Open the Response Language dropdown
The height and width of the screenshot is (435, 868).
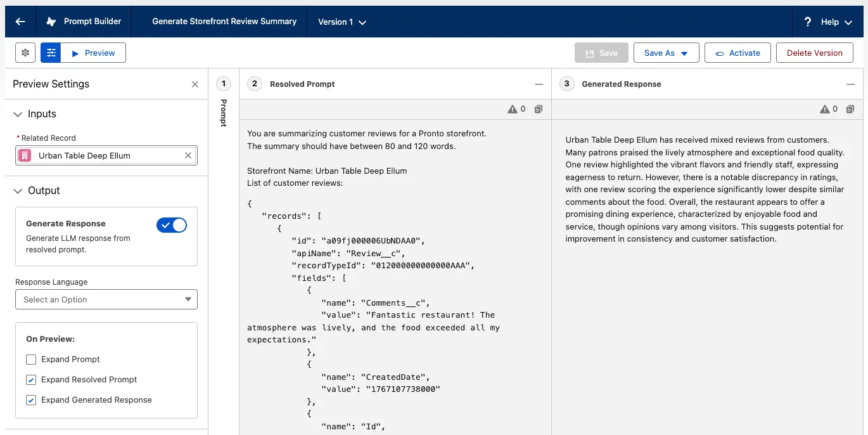point(106,299)
